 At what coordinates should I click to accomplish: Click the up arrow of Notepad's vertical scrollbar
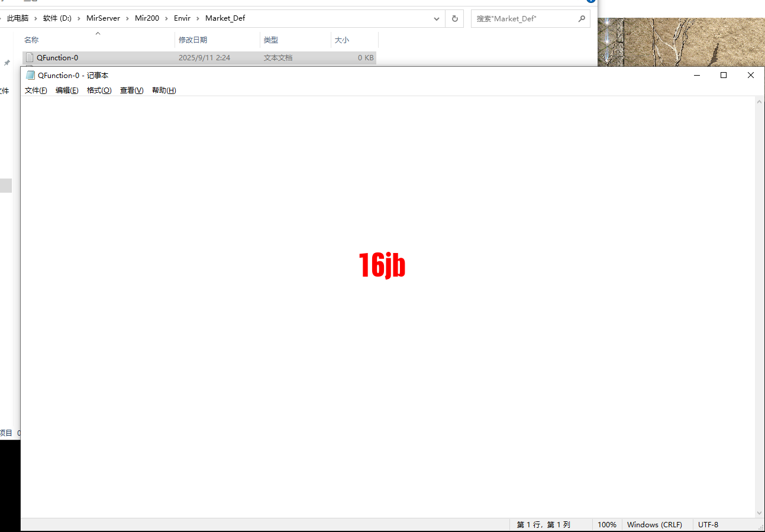coord(759,100)
